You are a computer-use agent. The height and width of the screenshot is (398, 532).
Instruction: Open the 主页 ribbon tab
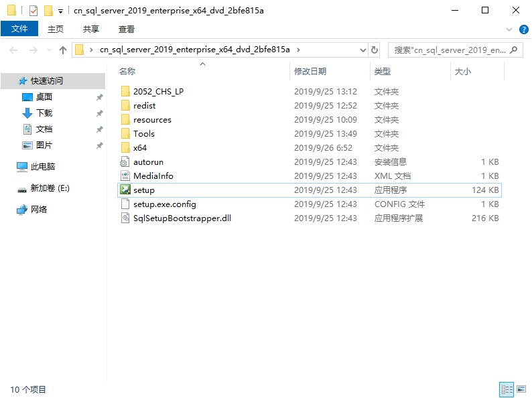(56, 29)
